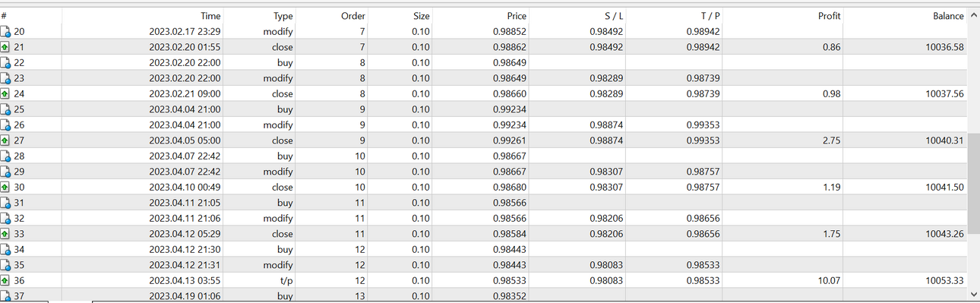Select the balance value 10053.33

click(944, 281)
